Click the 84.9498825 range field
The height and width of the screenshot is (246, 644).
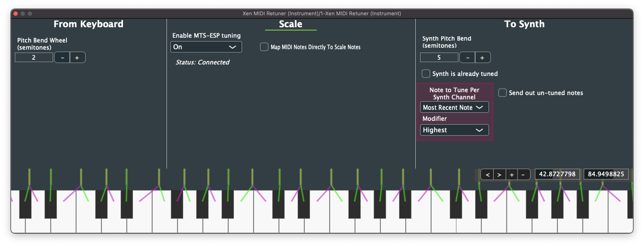coord(606,174)
